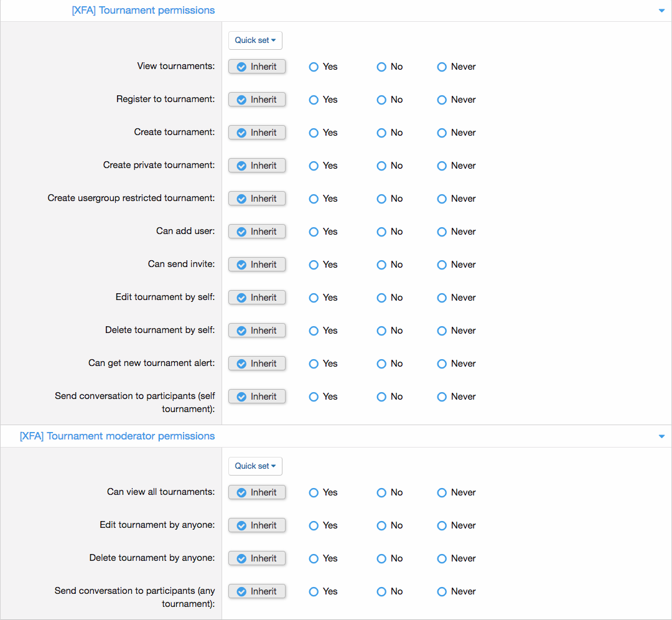Set View tournaments to Yes
672x620 pixels.
(x=314, y=67)
